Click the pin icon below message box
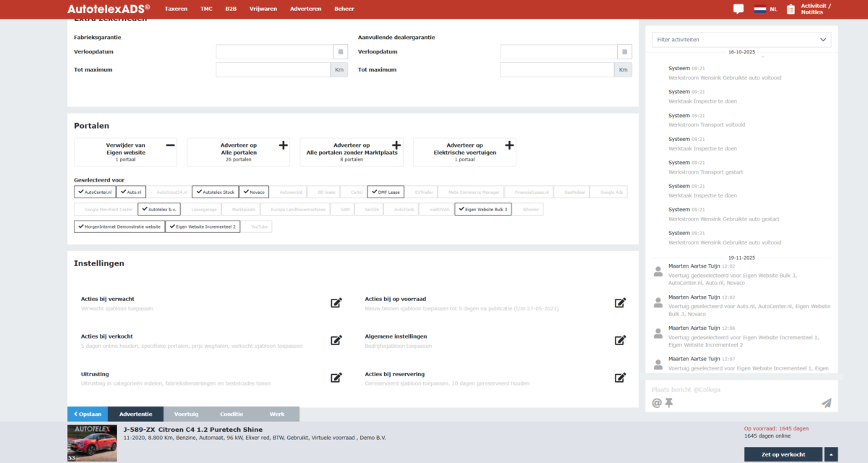Image resolution: width=868 pixels, height=463 pixels. point(669,403)
